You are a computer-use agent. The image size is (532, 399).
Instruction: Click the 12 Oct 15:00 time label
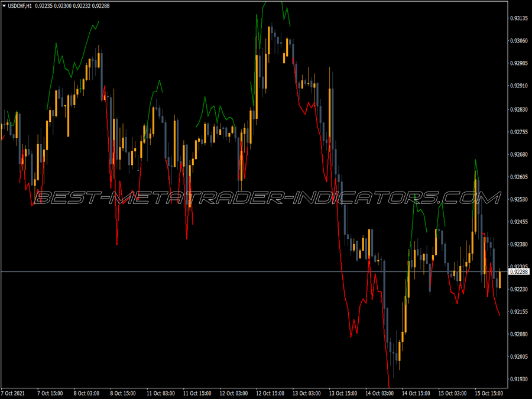(x=270, y=393)
